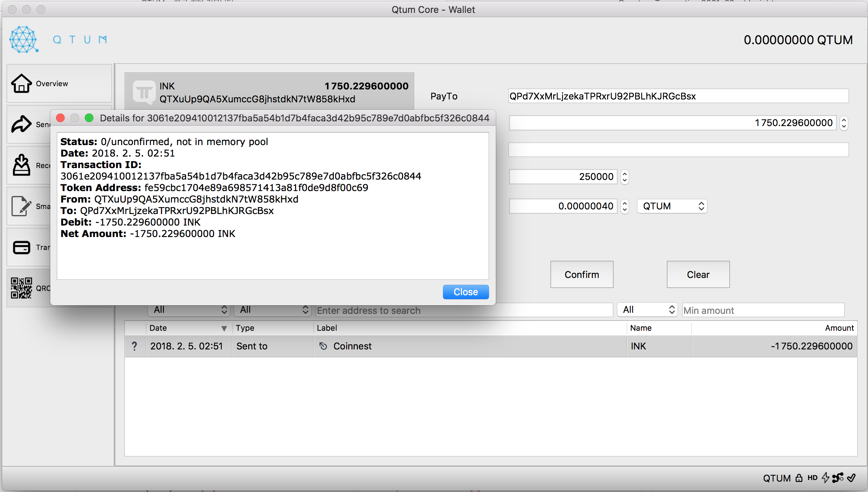
Task: Open Smart Contracts document-pencil icon
Action: tap(22, 206)
